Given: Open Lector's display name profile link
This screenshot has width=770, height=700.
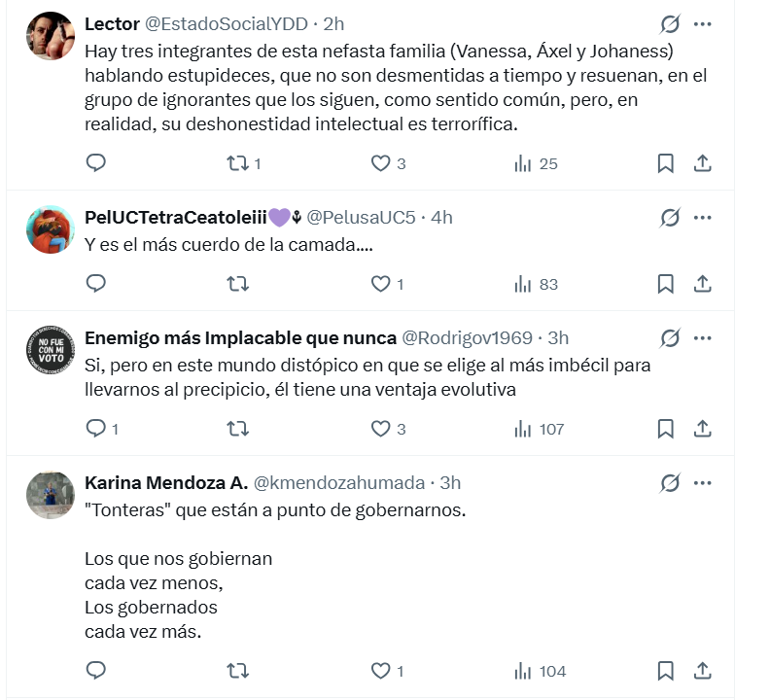Looking at the screenshot, I should click(113, 23).
